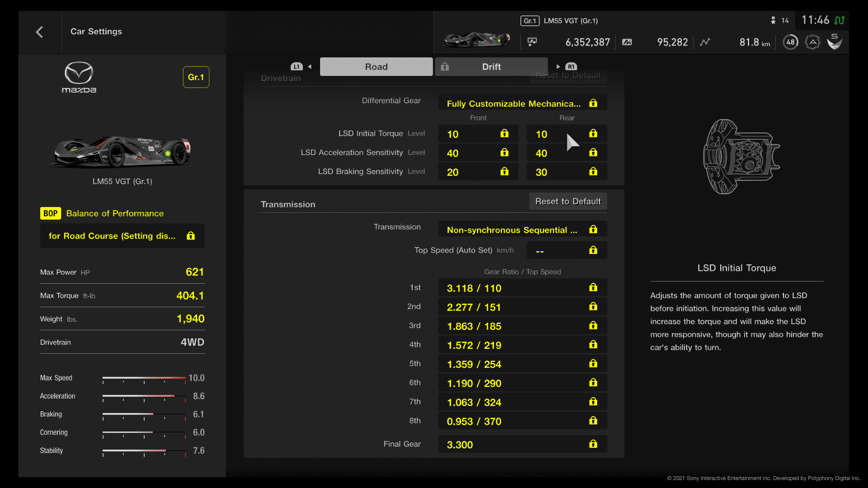Screen dimensions: 868x488
Task: Click the lock icon on Drift tab
Action: pos(445,67)
